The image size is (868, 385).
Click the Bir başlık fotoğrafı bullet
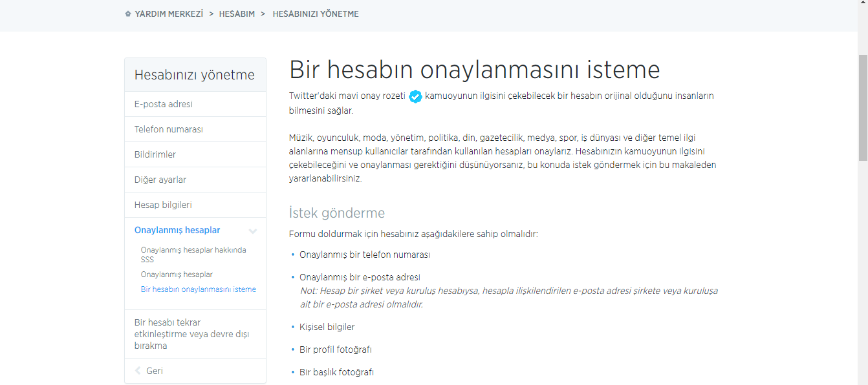tap(336, 372)
